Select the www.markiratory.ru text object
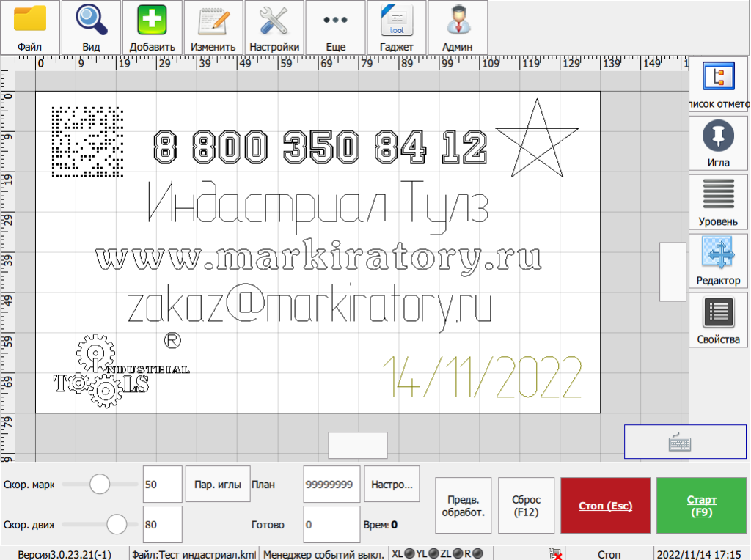Viewport: 751px width, 560px height. (x=318, y=259)
